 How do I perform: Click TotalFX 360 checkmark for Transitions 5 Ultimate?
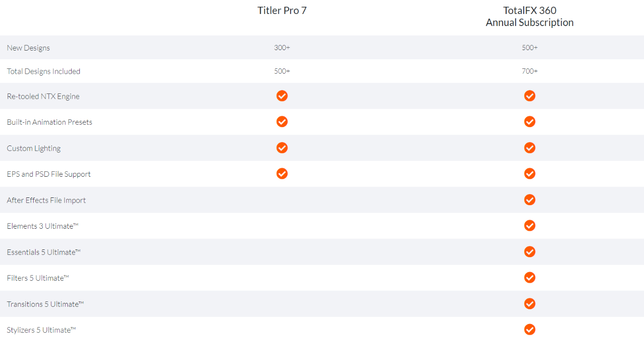coord(530,304)
